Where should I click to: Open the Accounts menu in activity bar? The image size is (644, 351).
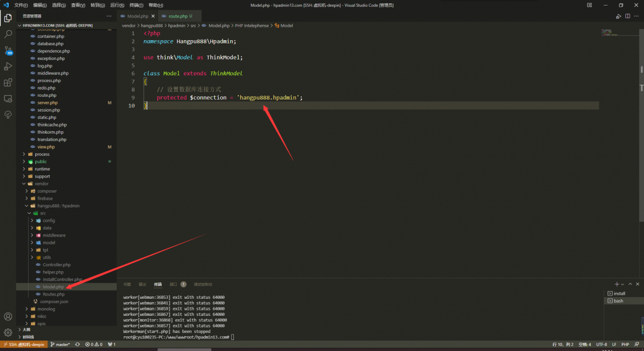click(x=8, y=316)
